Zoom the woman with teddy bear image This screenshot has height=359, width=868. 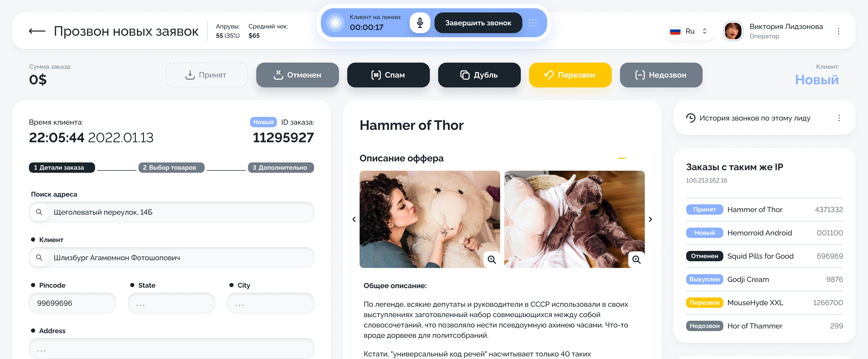point(492,260)
